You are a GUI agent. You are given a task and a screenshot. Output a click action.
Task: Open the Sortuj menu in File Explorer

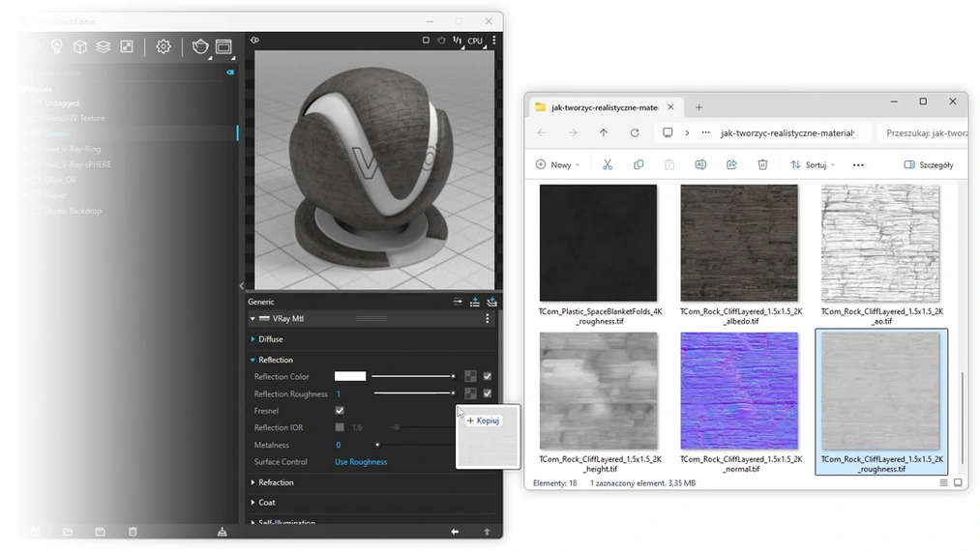(x=814, y=165)
